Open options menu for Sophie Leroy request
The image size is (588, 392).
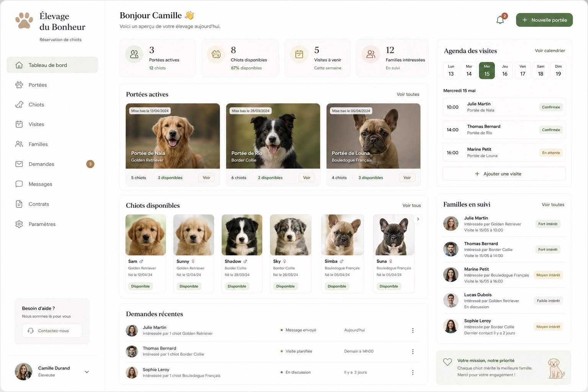413,372
